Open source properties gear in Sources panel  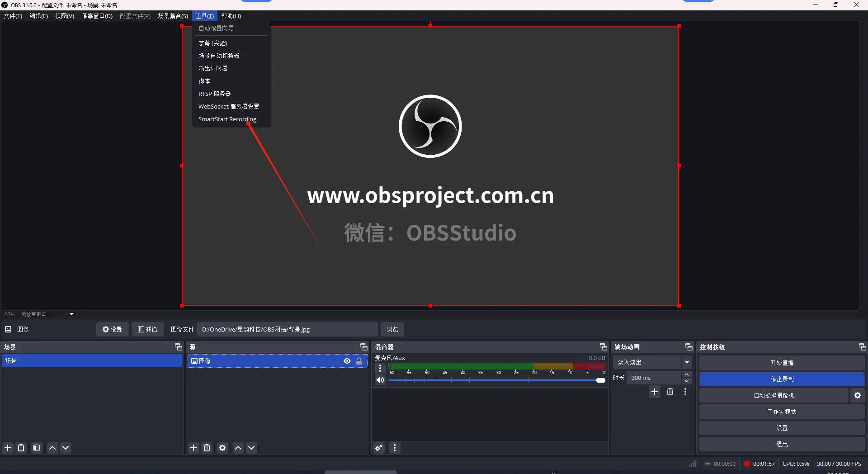222,448
